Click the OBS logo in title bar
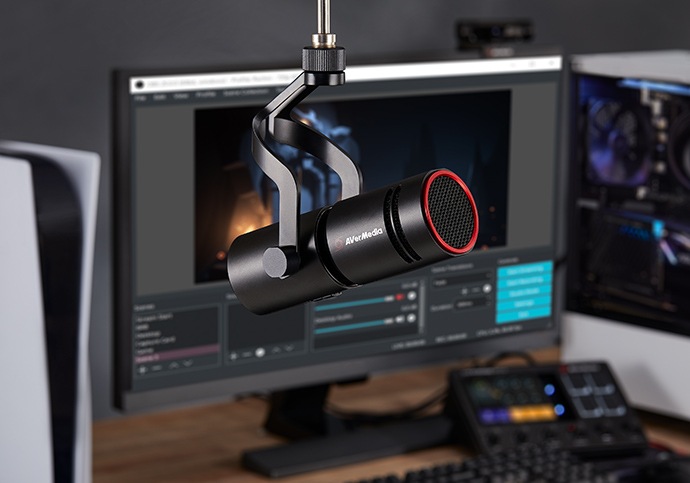Viewport: 690px width, 483px height. (140, 84)
